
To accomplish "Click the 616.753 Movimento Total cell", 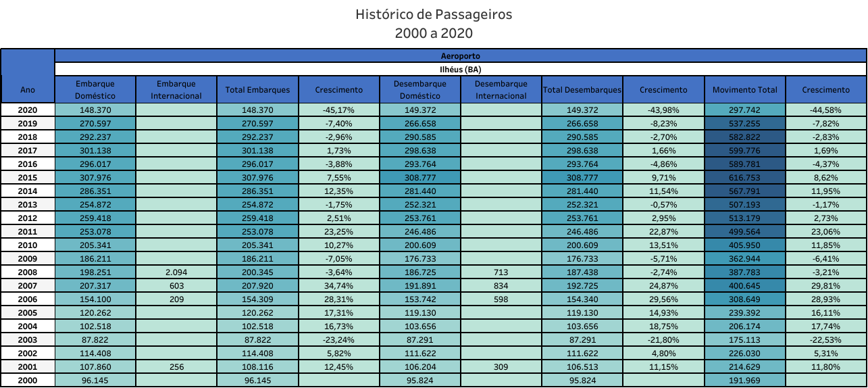I will pyautogui.click(x=745, y=177).
